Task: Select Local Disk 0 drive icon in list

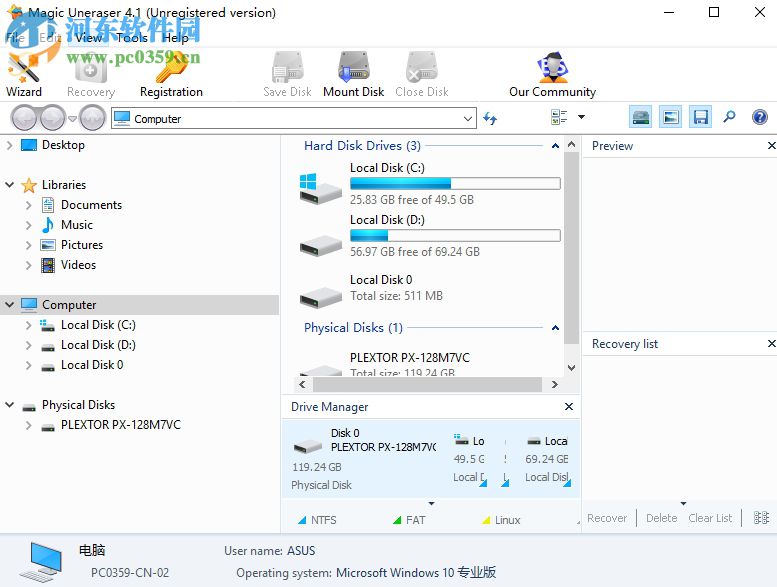Action: point(320,297)
